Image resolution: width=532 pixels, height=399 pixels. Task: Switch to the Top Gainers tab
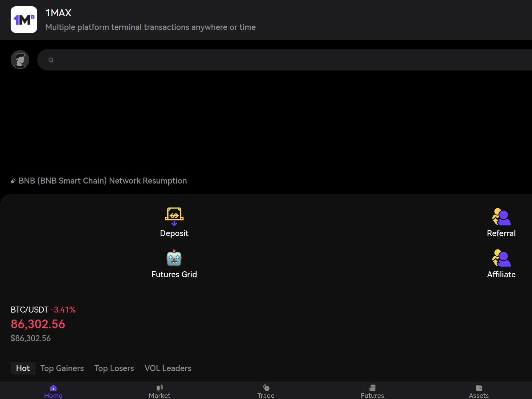click(62, 368)
